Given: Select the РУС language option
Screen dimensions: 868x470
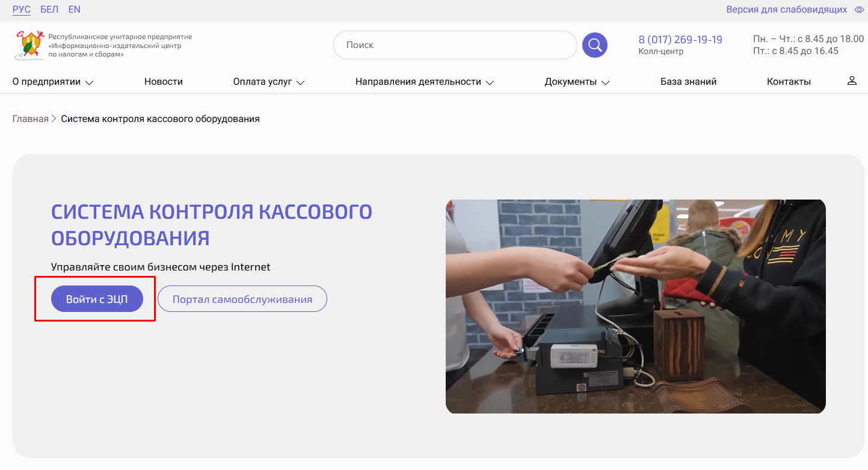Looking at the screenshot, I should 21,10.
